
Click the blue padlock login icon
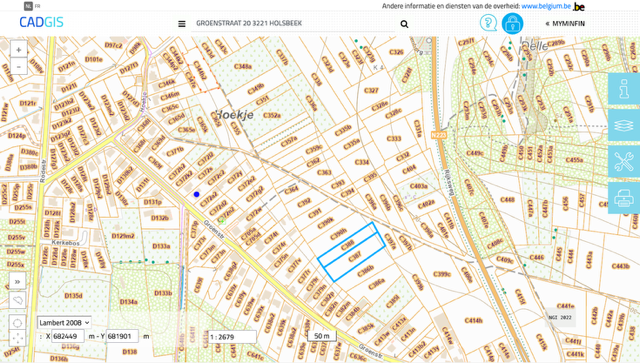click(512, 23)
